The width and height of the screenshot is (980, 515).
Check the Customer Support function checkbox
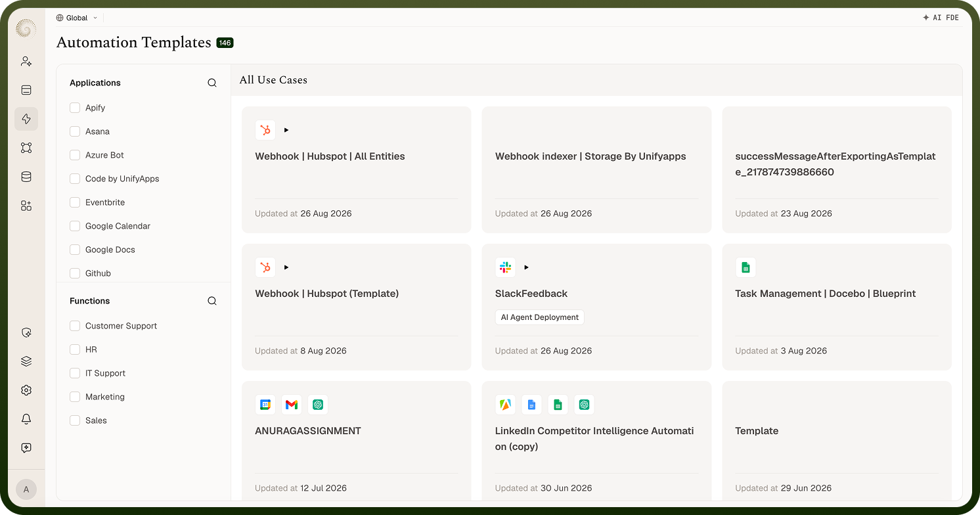pos(75,326)
